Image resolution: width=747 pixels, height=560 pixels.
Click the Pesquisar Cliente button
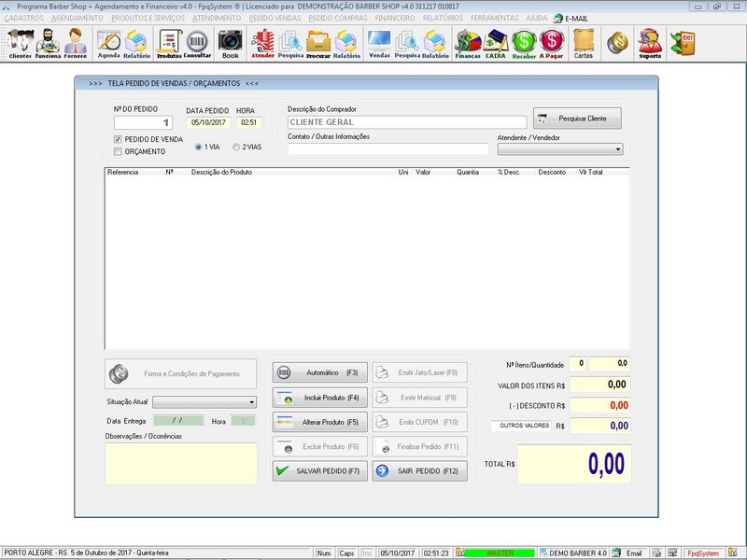click(577, 119)
